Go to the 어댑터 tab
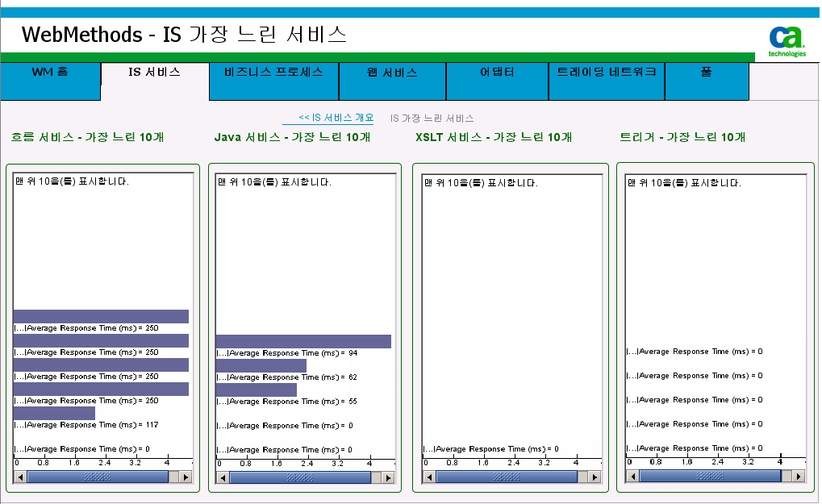The width and height of the screenshot is (822, 504). pos(497,81)
